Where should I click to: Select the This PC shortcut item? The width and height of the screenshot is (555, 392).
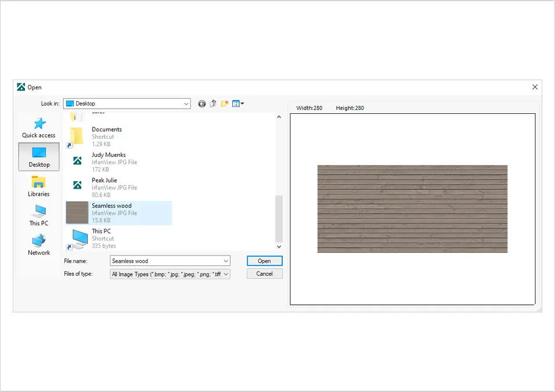pyautogui.click(x=119, y=238)
